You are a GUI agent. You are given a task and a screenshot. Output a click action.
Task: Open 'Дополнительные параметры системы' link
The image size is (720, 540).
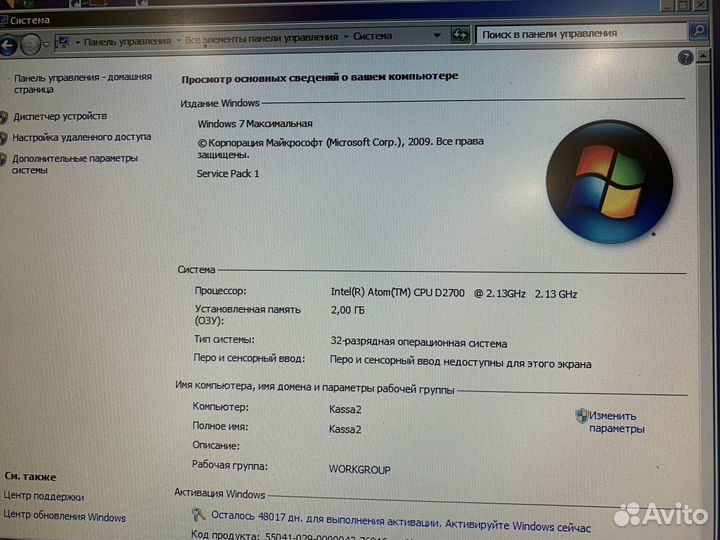pos(74,164)
